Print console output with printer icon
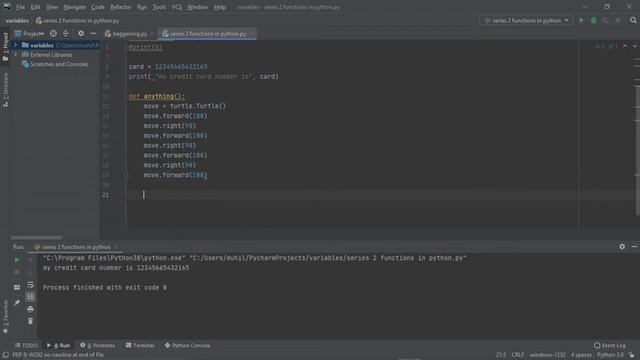The height and width of the screenshot is (360, 640). pos(30,309)
